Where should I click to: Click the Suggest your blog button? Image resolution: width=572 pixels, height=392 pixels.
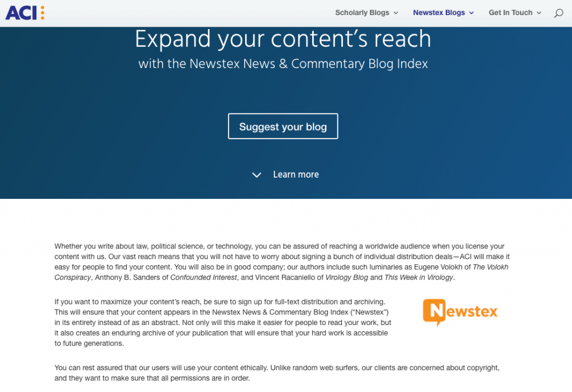283,126
